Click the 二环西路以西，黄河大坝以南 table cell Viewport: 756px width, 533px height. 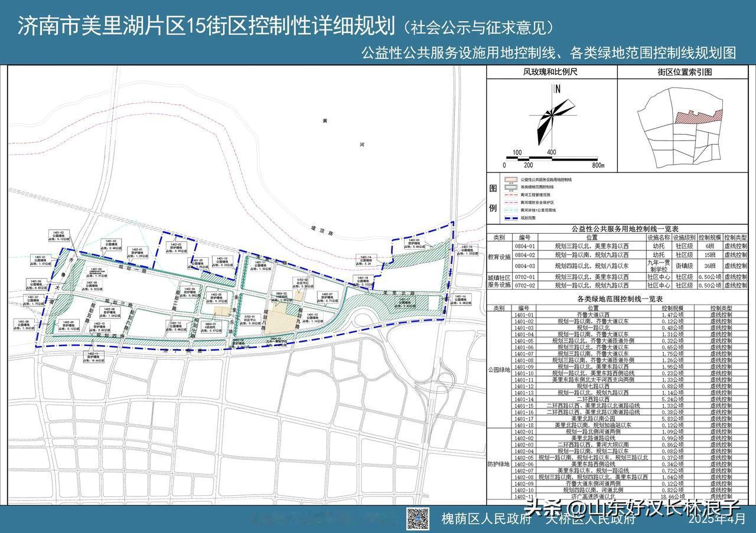click(592, 444)
